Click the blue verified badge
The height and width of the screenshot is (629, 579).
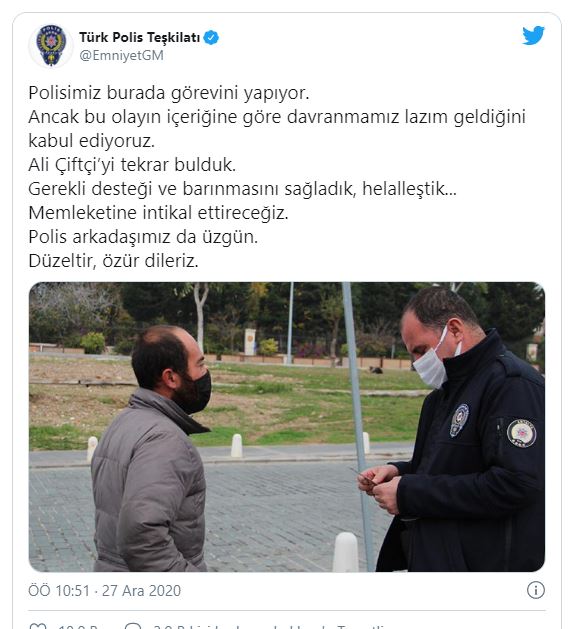coord(211,38)
